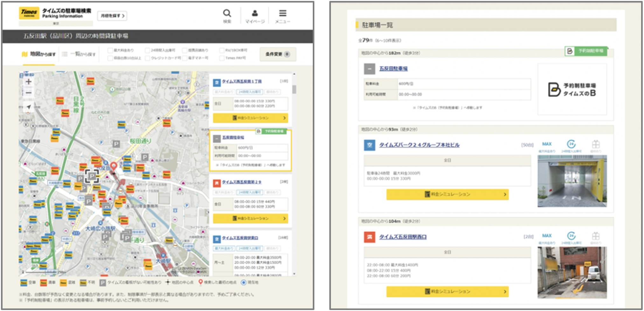This screenshot has height=311, width=644.
Task: Click the map sidebar list scrollbar
Action: click(294, 90)
